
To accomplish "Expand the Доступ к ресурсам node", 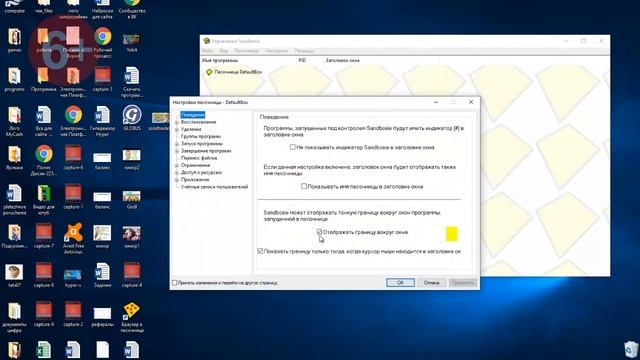I will [177, 172].
